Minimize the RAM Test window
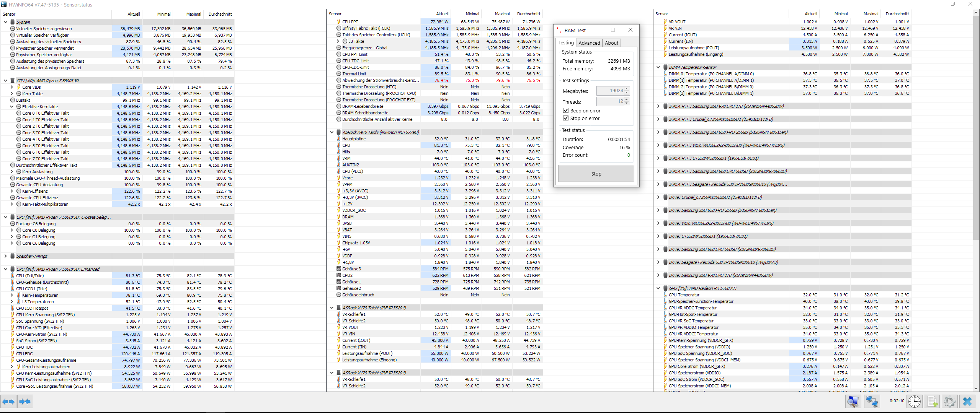The image size is (980, 413). 595,30
